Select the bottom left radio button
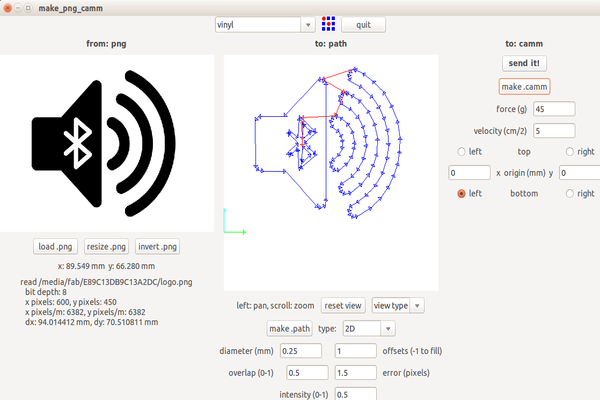The height and width of the screenshot is (400, 600). (x=461, y=194)
